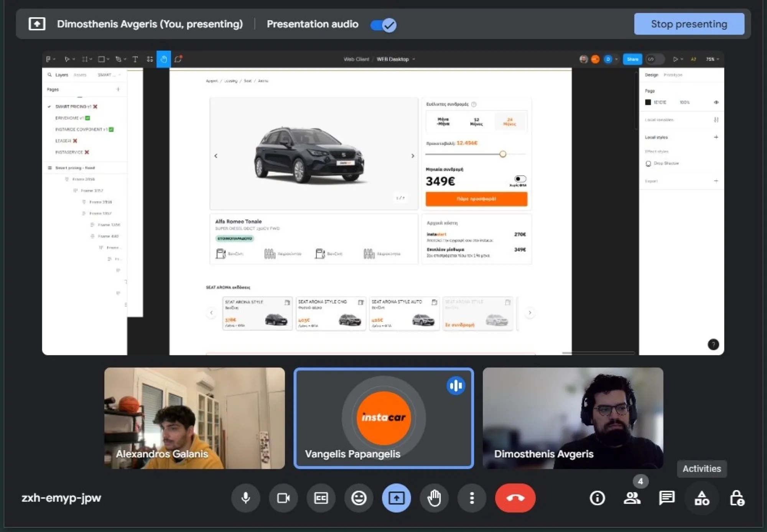Raise hand in the meeting

tap(434, 498)
